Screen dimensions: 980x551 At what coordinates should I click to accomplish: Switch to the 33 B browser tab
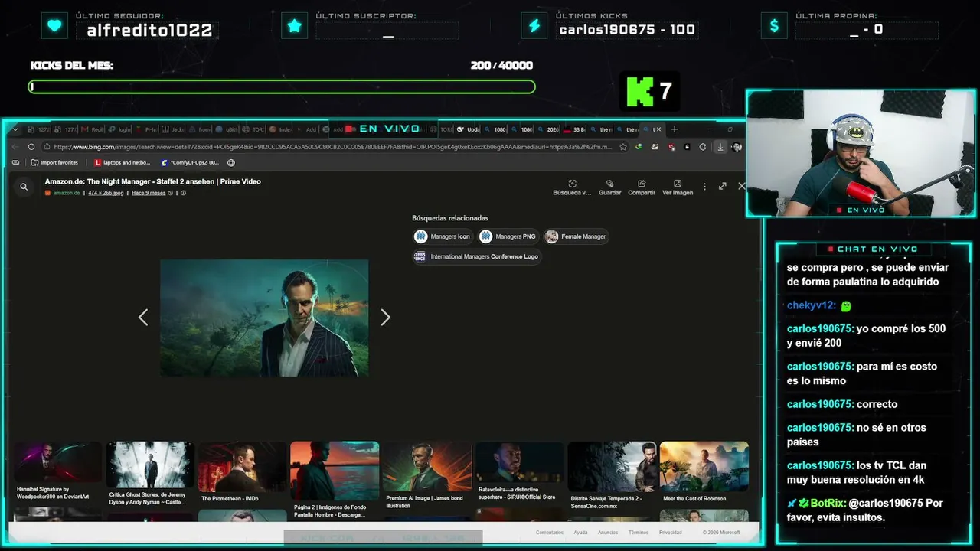tap(576, 129)
